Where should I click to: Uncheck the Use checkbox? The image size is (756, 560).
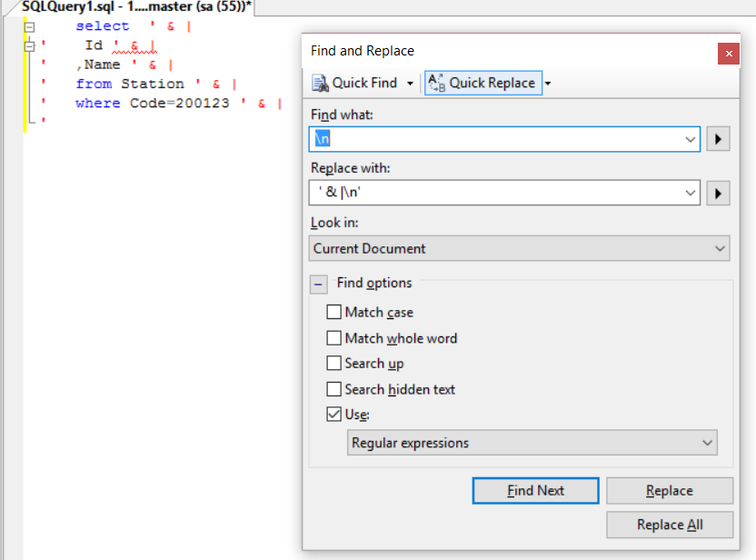coord(334,415)
